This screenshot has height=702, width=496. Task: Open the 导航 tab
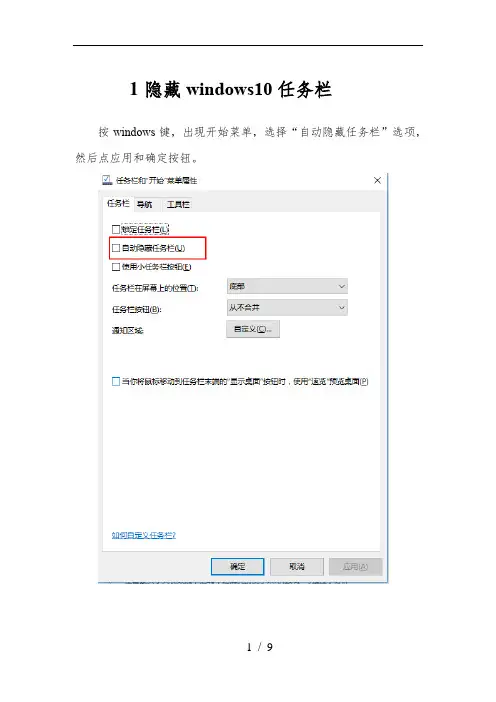pos(144,204)
